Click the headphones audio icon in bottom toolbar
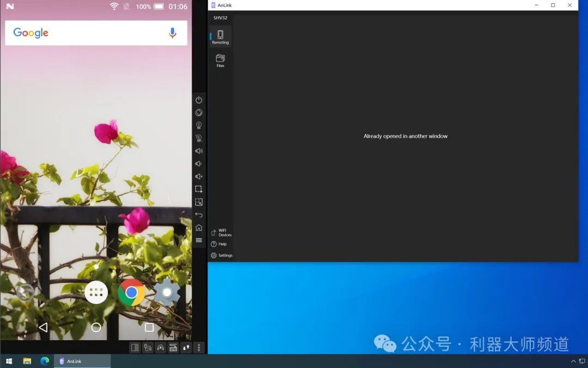 point(161,348)
